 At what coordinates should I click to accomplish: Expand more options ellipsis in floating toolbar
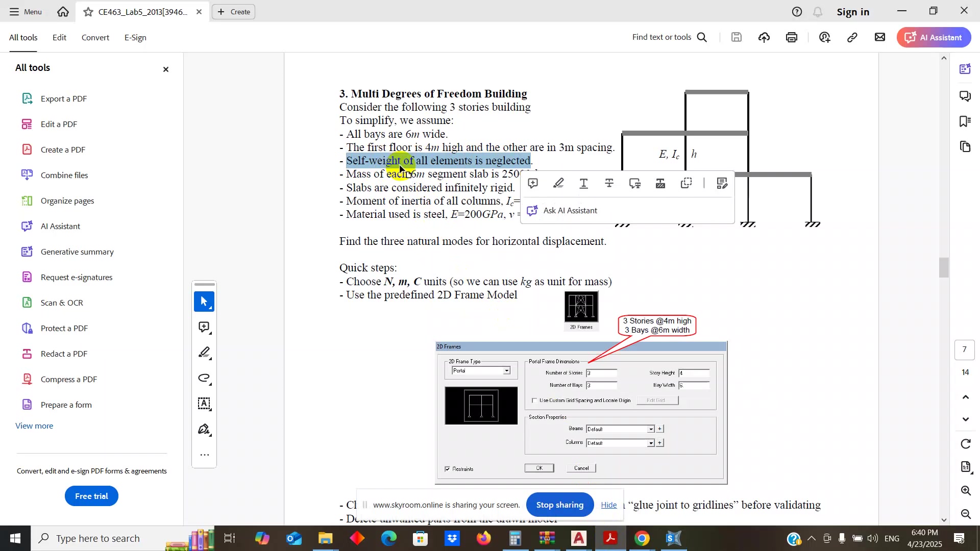pyautogui.click(x=204, y=455)
